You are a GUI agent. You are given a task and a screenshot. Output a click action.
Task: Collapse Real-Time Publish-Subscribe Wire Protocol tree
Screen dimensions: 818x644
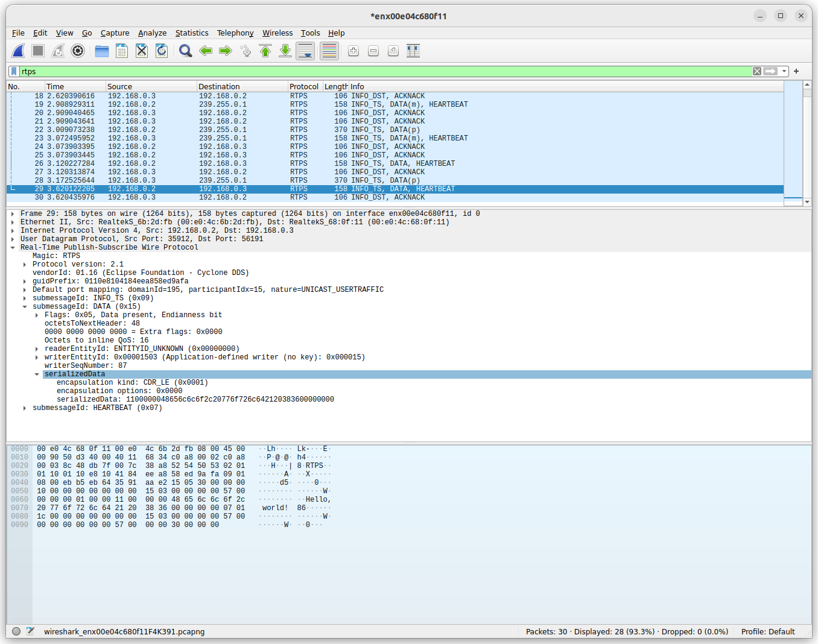[x=13, y=247]
